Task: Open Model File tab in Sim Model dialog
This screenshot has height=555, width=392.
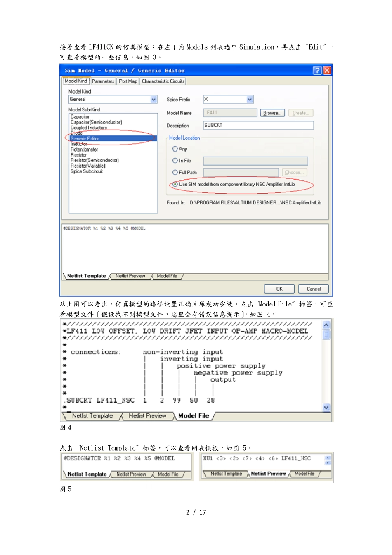Action: click(x=167, y=276)
